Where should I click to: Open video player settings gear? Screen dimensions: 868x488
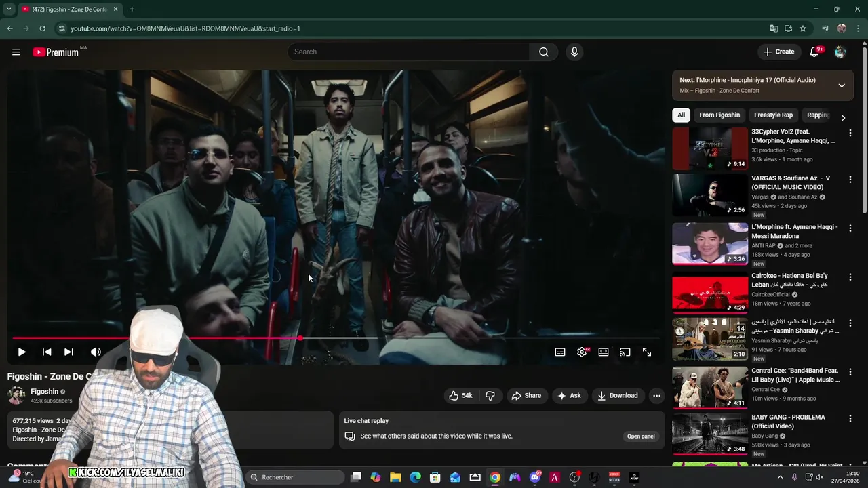pos(582,352)
